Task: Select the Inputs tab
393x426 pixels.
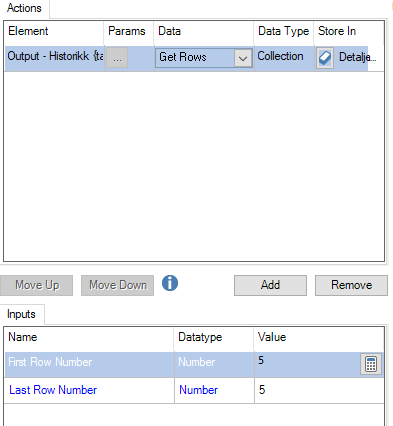Action: (x=21, y=314)
